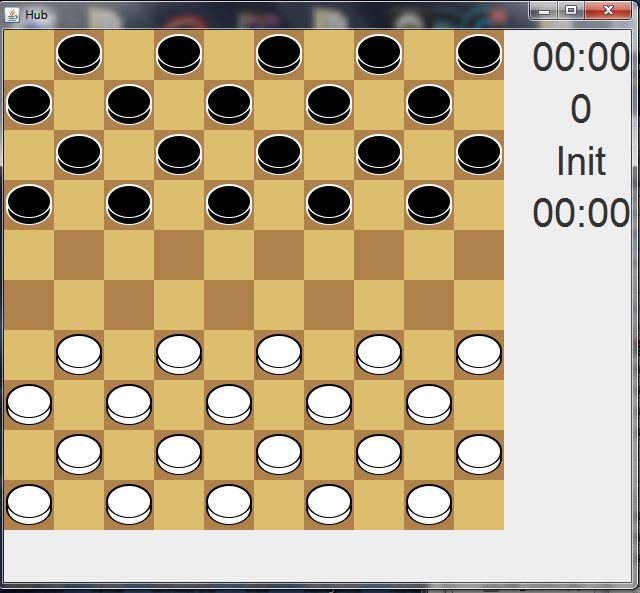Select the white piece in the board's bottom-left corner
This screenshot has width=640, height=593.
pos(29,504)
